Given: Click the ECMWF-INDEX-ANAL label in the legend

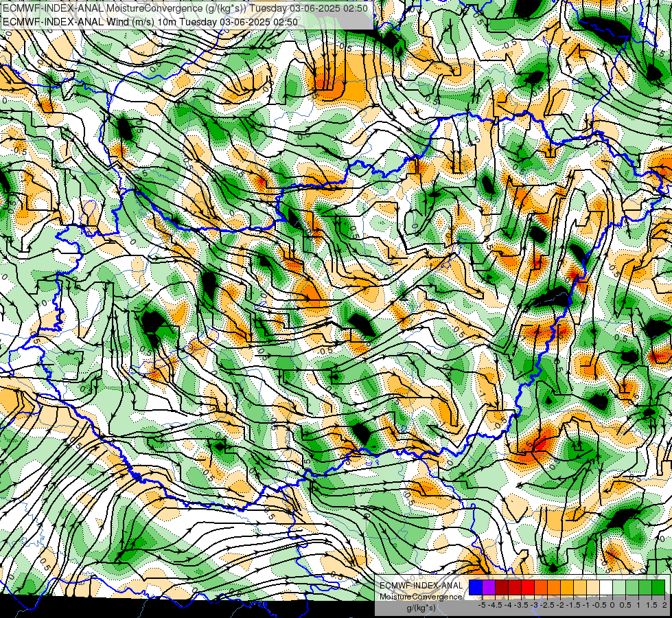Looking at the screenshot, I should [421, 586].
